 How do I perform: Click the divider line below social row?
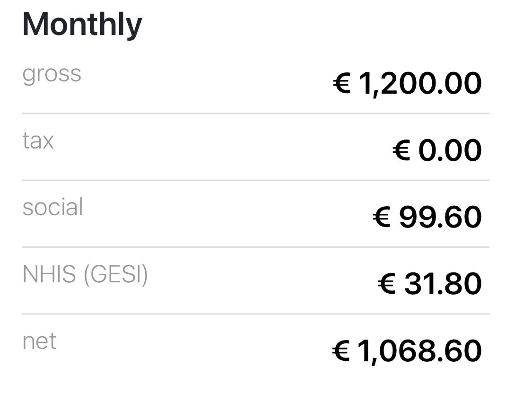coord(256,247)
